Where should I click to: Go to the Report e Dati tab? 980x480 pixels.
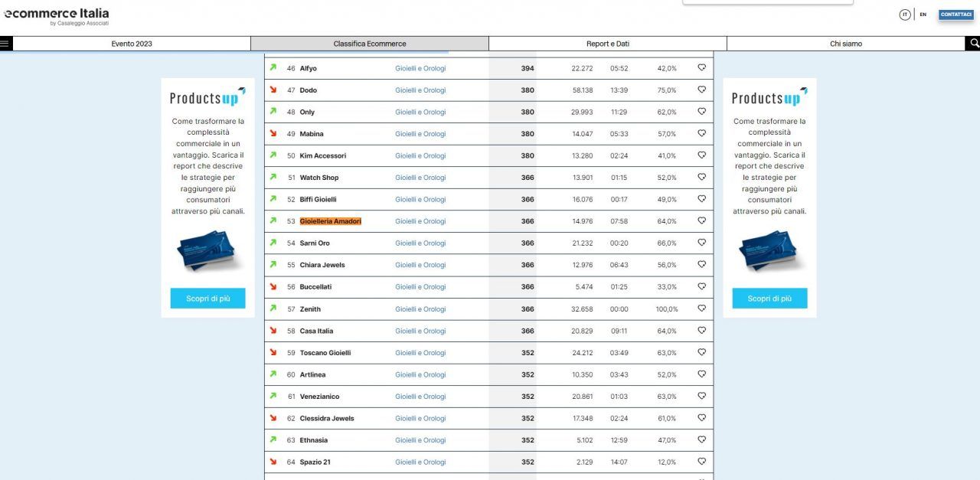pyautogui.click(x=608, y=44)
